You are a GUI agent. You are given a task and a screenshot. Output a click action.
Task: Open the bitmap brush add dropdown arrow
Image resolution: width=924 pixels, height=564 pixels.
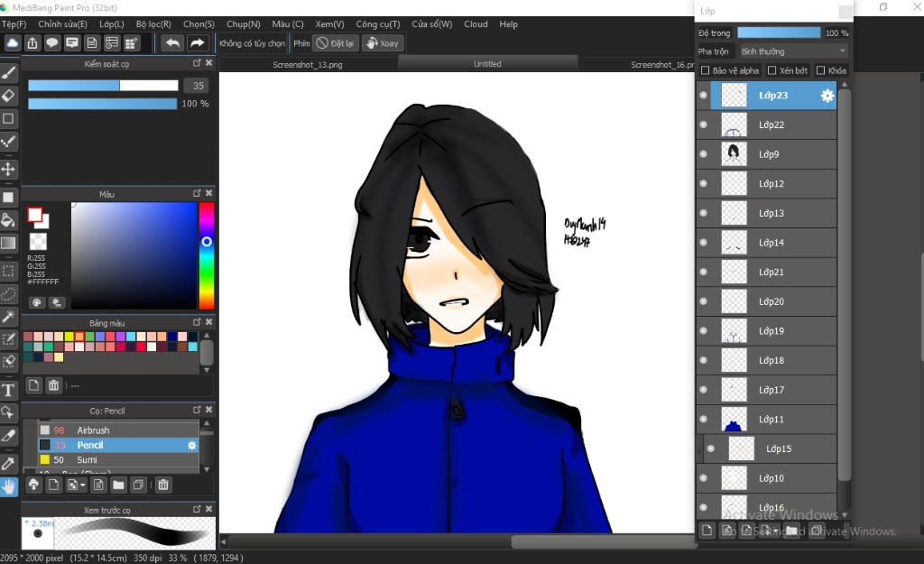point(82,485)
